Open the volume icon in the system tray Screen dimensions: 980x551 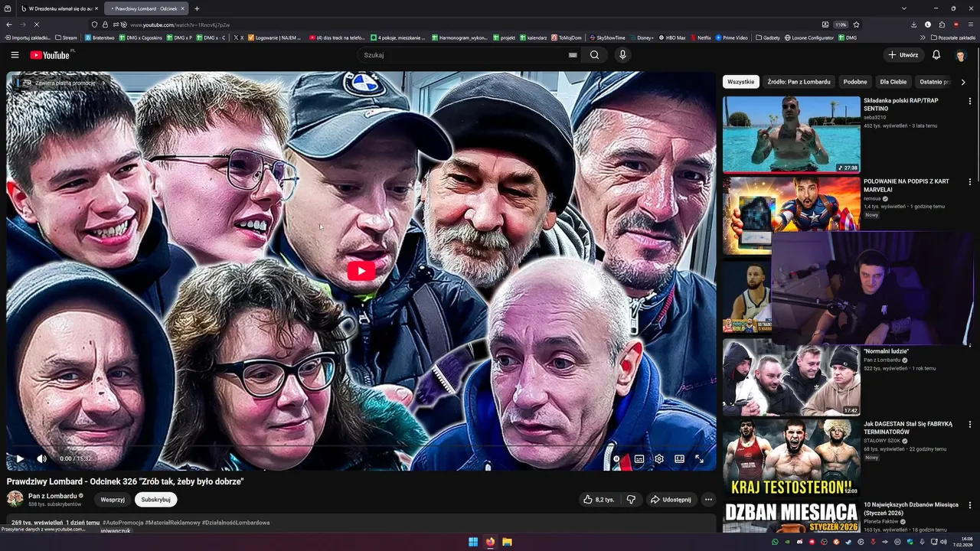(x=943, y=542)
